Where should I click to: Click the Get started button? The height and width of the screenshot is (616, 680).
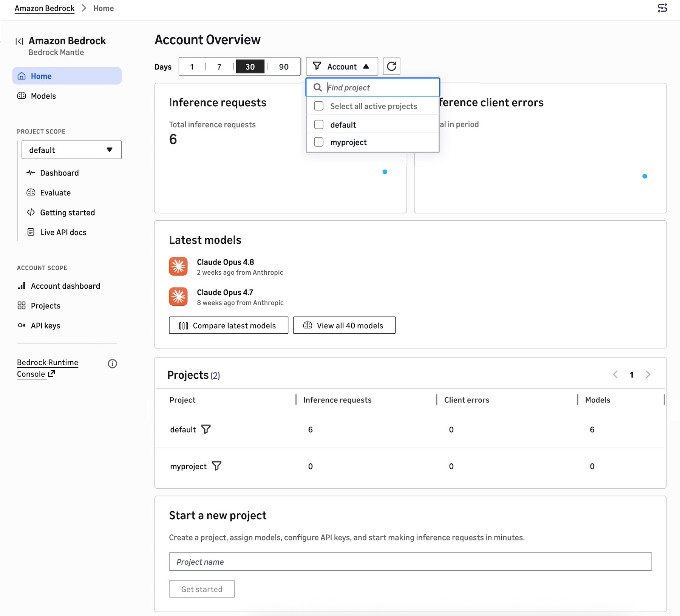[202, 589]
